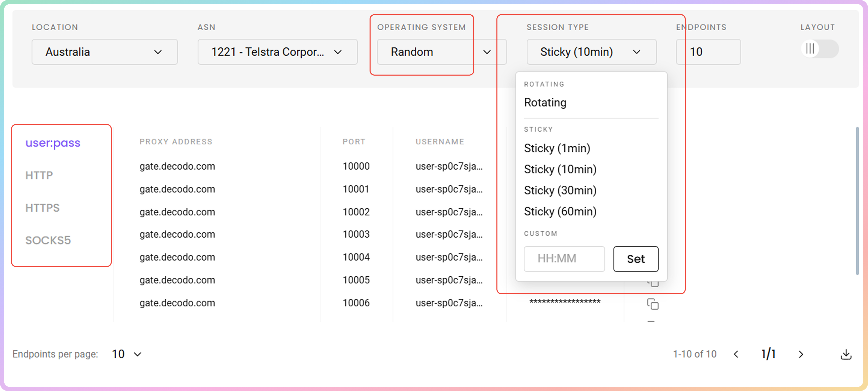Image resolution: width=868 pixels, height=391 pixels.
Task: Switch to the HTTP tab
Action: [x=39, y=175]
